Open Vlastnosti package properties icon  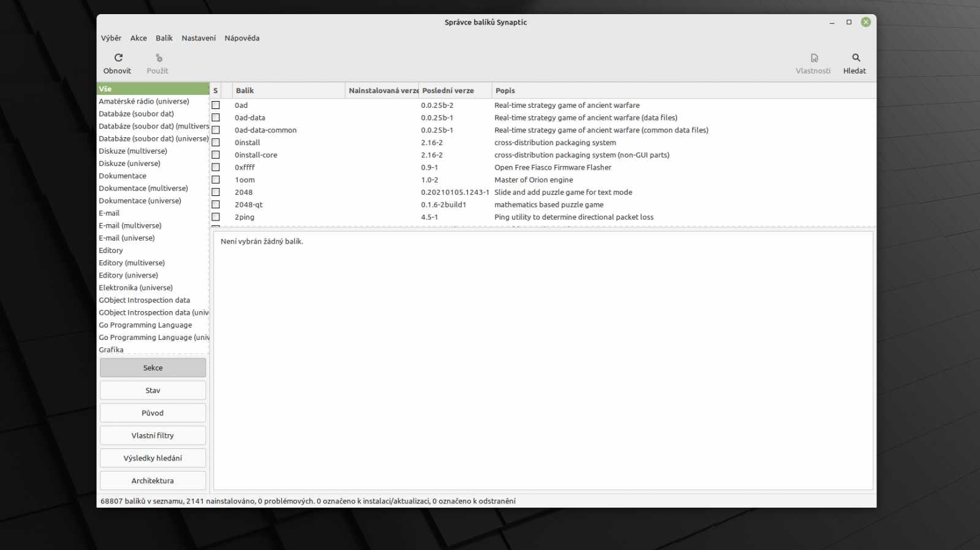point(814,58)
